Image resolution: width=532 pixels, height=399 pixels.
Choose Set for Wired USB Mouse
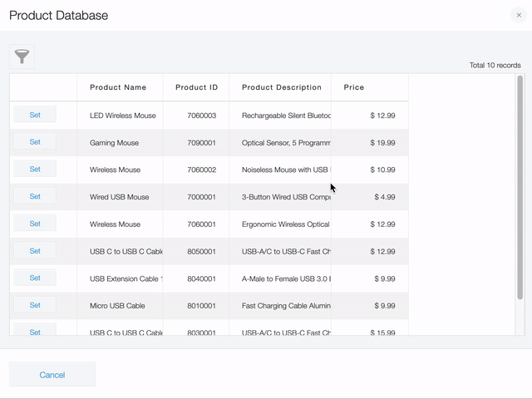coord(35,196)
